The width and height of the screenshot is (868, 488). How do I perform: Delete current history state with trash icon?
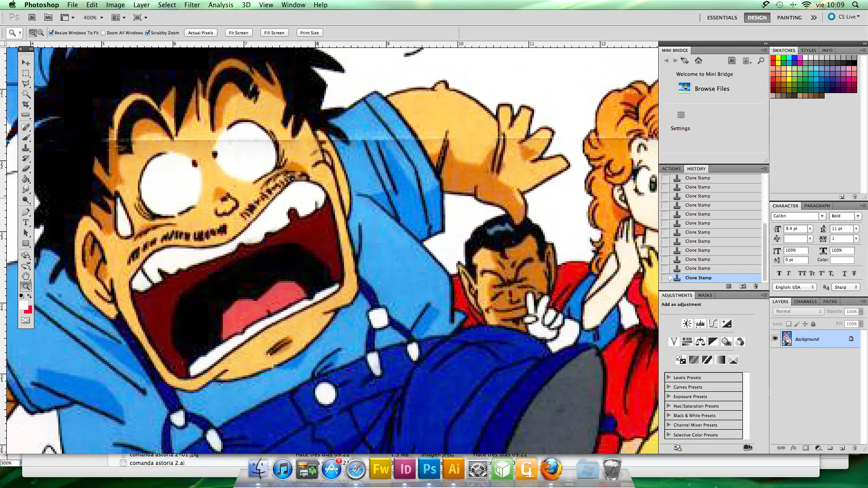[755, 286]
